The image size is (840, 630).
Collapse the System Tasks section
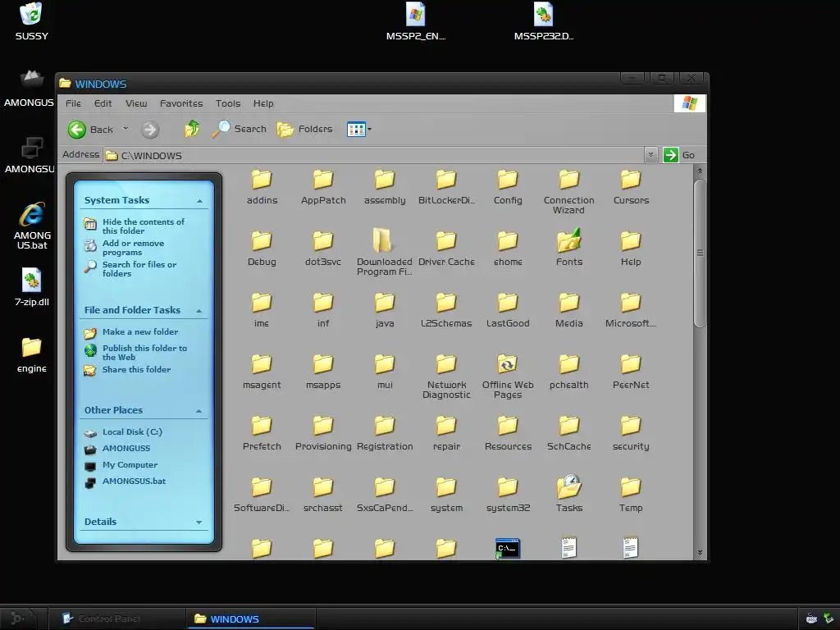tap(199, 201)
